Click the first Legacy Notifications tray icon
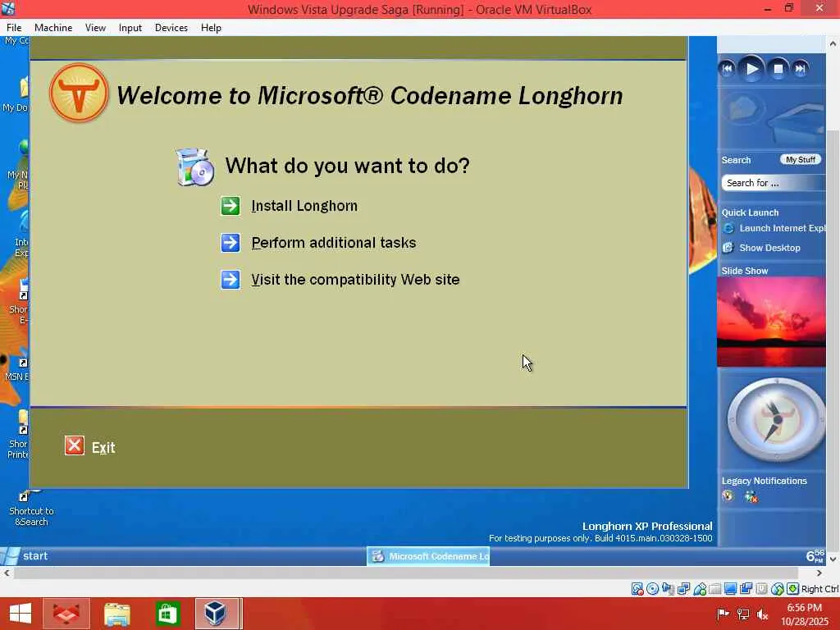Viewport: 840px width, 630px height. [x=728, y=496]
